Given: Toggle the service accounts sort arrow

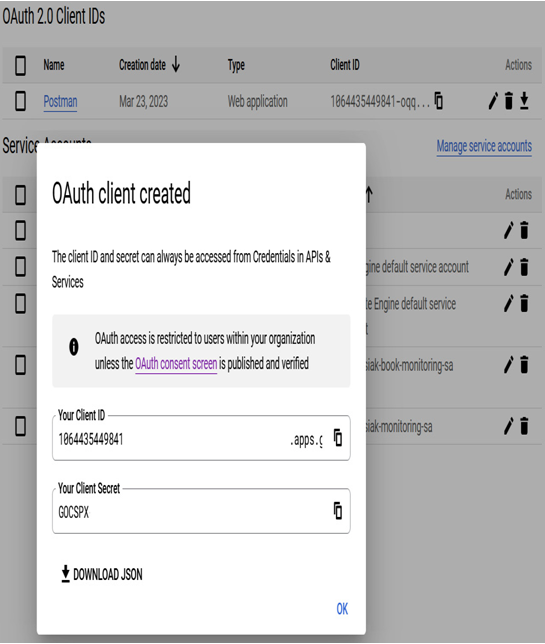Looking at the screenshot, I should click(369, 194).
